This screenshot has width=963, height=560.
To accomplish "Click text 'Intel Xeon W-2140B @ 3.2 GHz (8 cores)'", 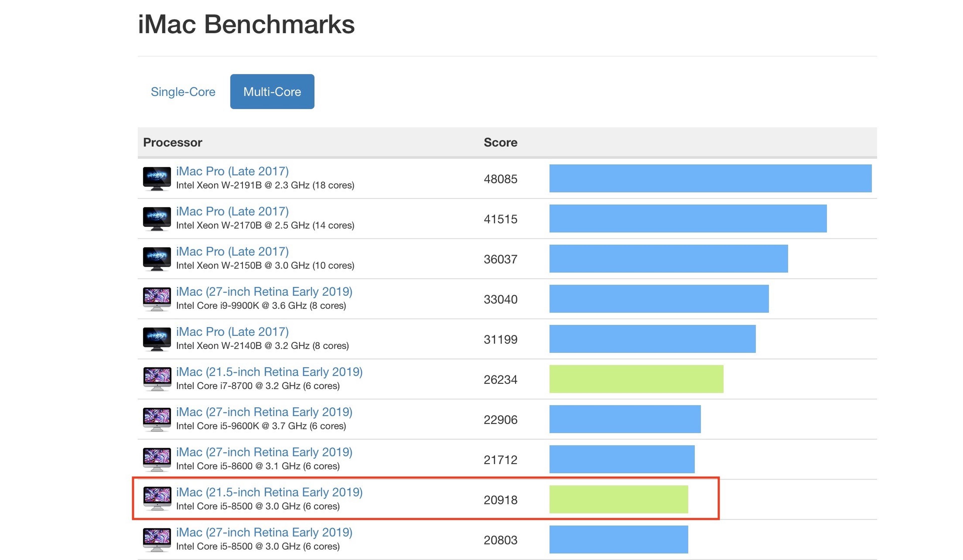I will tap(263, 346).
